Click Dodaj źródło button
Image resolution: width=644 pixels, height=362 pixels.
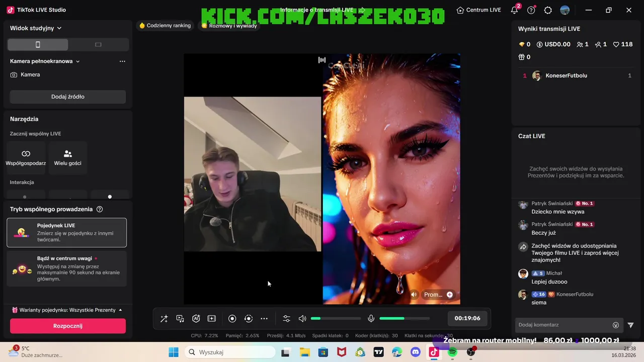(x=68, y=97)
